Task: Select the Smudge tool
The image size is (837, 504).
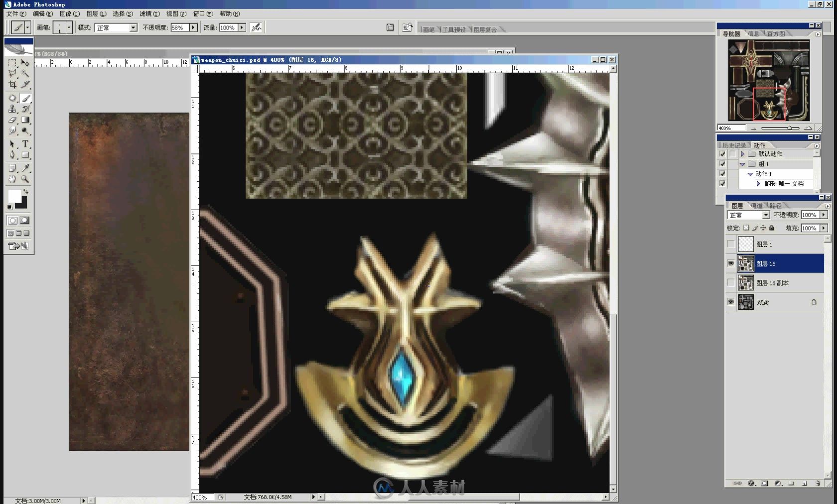Action: [12, 131]
